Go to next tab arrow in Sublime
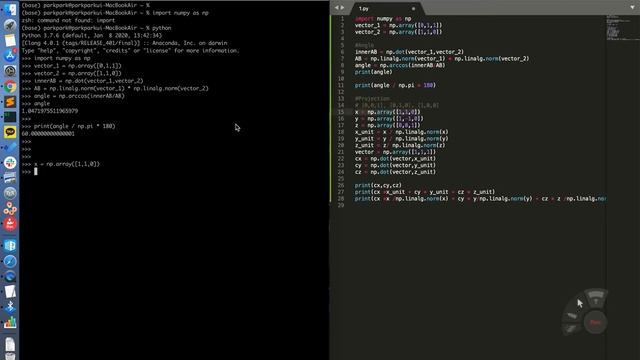Image resolution: width=640 pixels, height=360 pixels. tap(342, 8)
